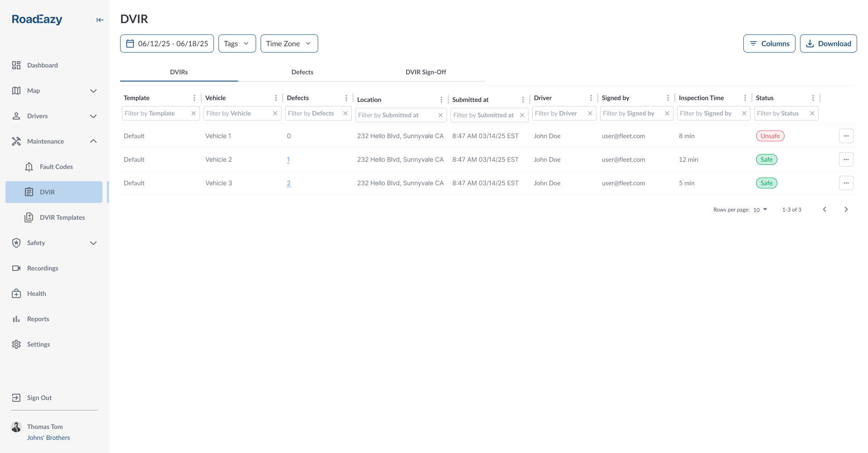868x453 pixels.
Task: Open the Time Zone dropdown
Action: click(x=289, y=43)
